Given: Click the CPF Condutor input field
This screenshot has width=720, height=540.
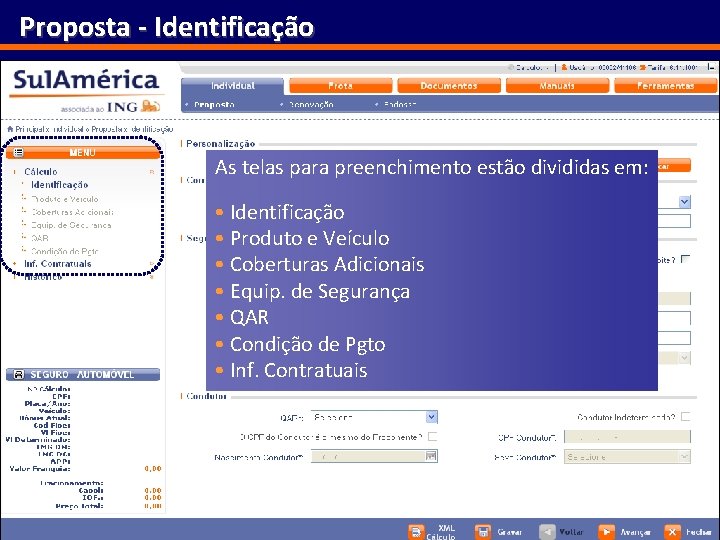Looking at the screenshot, I should pos(627,437).
